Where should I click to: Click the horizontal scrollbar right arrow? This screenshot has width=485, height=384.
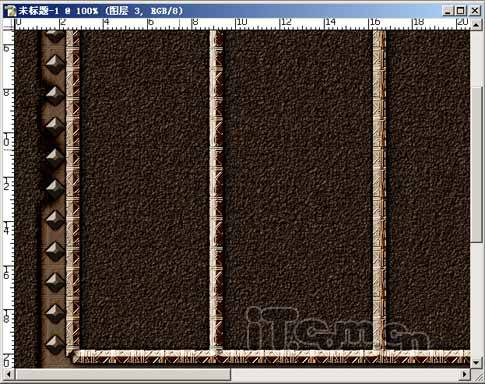[464, 374]
